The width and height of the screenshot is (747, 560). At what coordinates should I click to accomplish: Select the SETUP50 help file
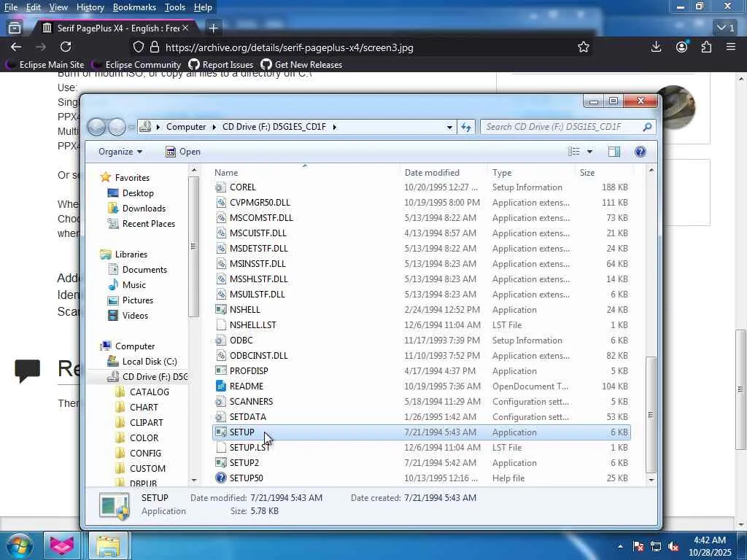coord(422,478)
